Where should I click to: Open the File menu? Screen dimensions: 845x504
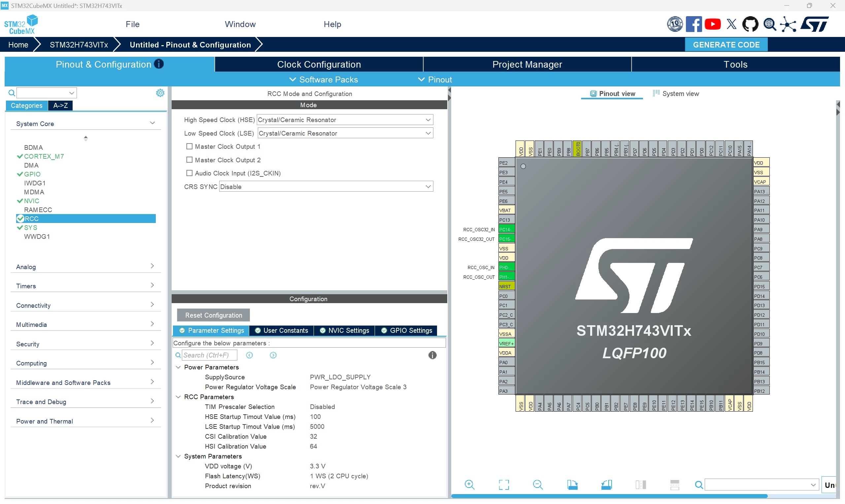(x=132, y=24)
